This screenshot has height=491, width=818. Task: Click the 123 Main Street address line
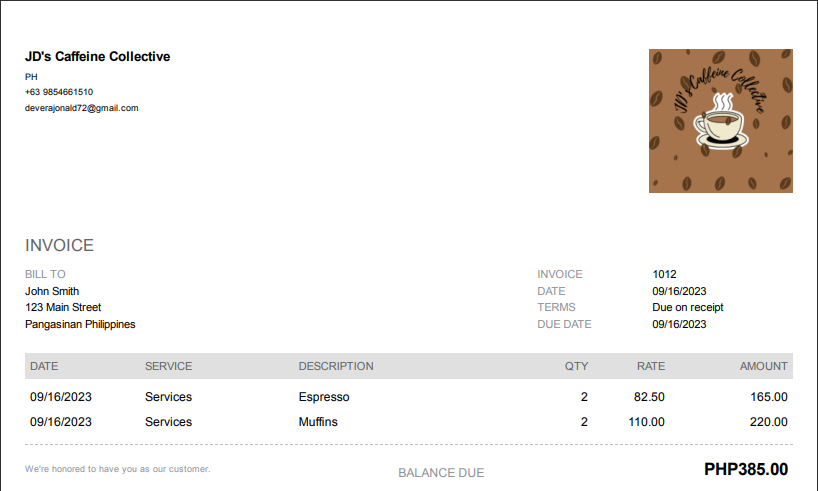point(63,307)
